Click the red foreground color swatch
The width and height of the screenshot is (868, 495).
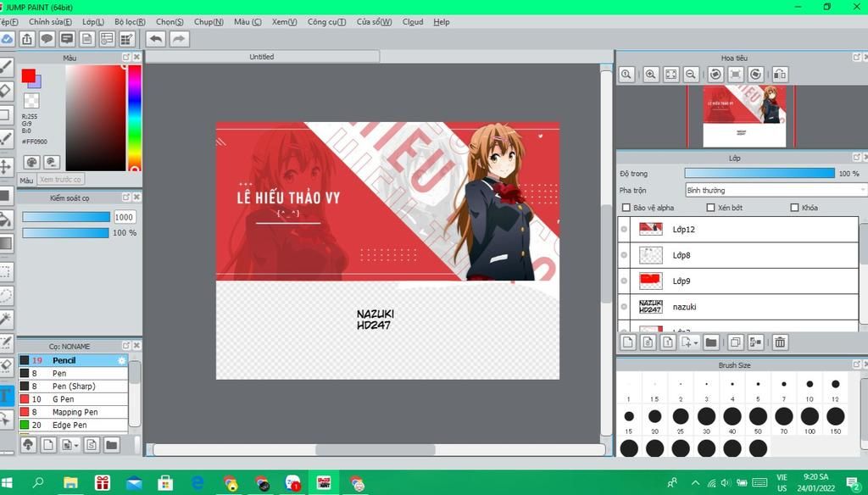(28, 75)
